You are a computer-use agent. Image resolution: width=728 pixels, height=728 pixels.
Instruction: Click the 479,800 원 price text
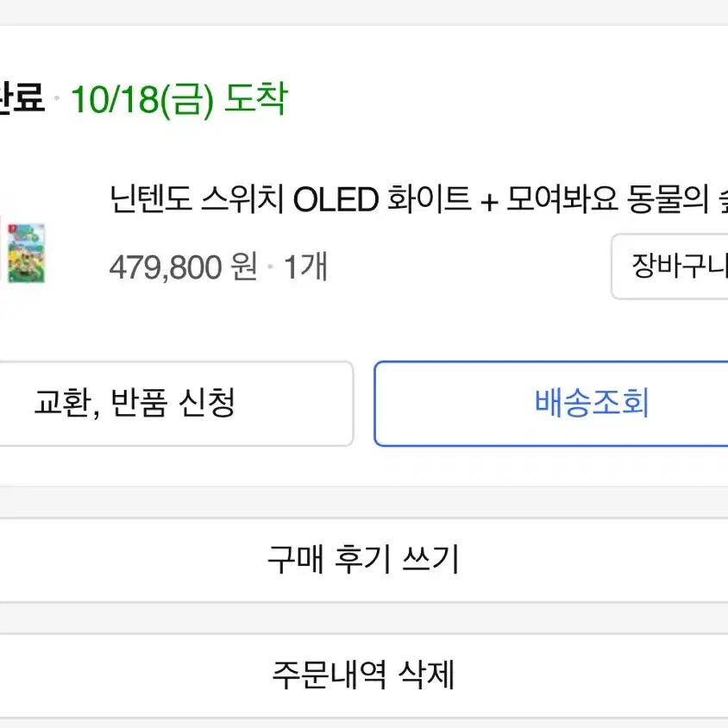coord(184,267)
